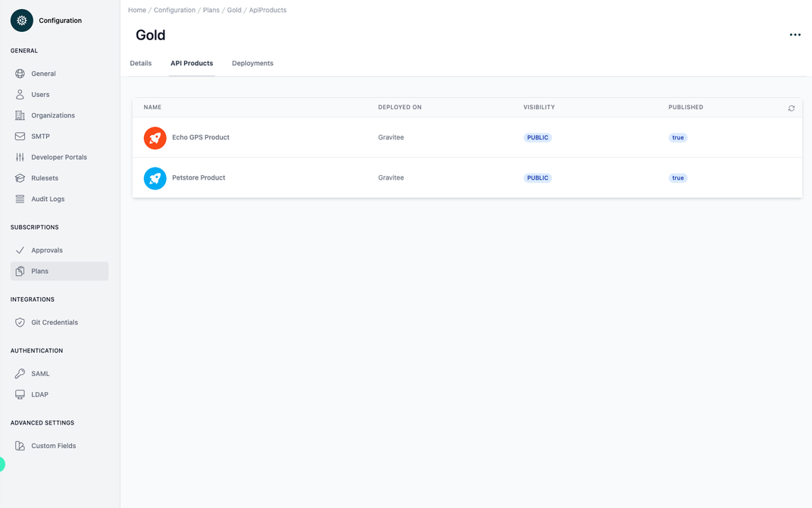View Audit Logs

[20, 199]
